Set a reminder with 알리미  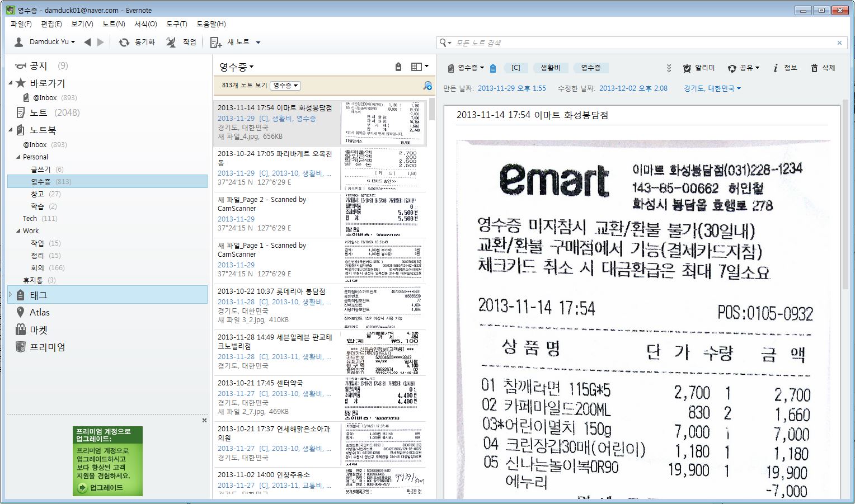pos(699,68)
